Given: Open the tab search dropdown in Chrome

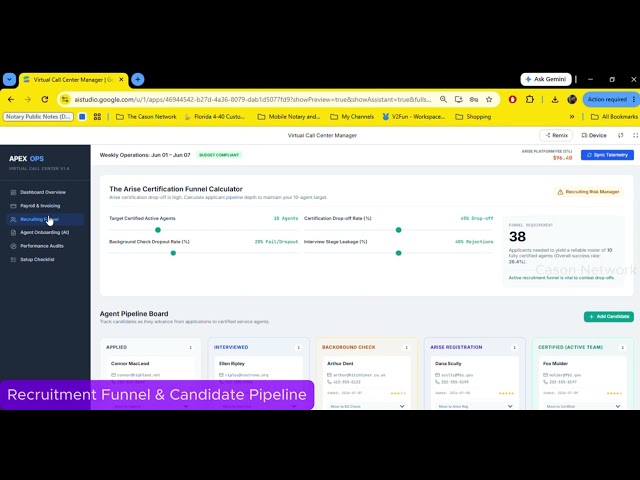Looking at the screenshot, I should [9, 79].
